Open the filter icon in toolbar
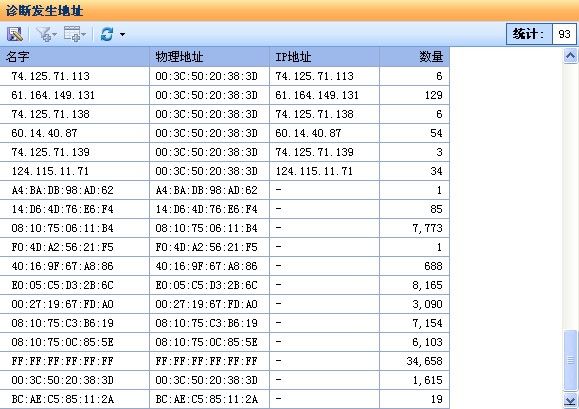This screenshot has height=409, width=579. click(46, 34)
